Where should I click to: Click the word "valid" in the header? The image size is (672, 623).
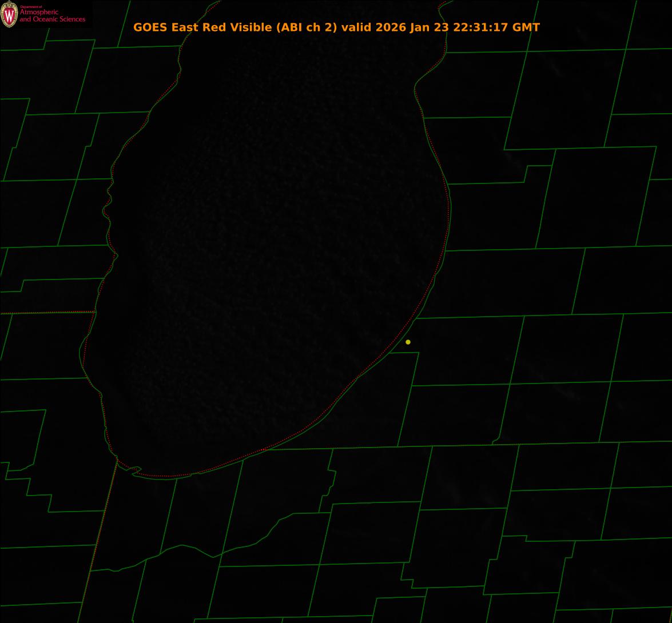[356, 27]
